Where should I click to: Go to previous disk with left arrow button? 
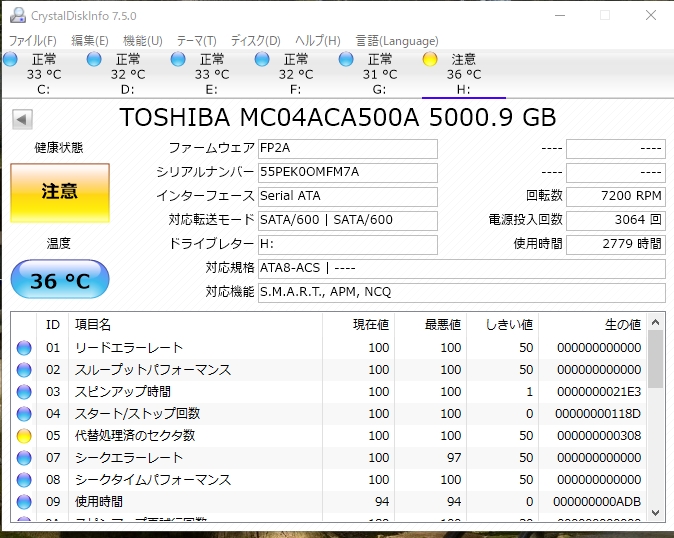click(x=22, y=119)
